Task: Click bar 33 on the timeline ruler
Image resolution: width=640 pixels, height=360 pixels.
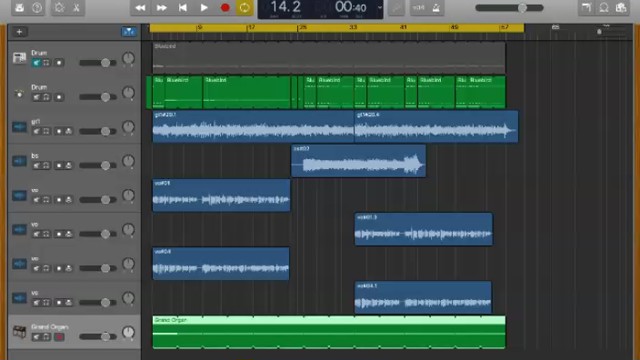Action: 353,27
